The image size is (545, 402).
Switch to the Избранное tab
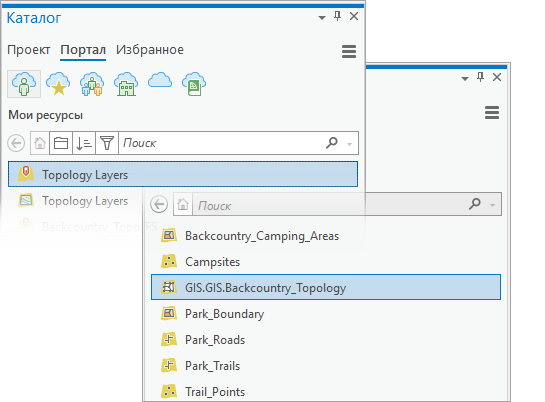(x=150, y=50)
